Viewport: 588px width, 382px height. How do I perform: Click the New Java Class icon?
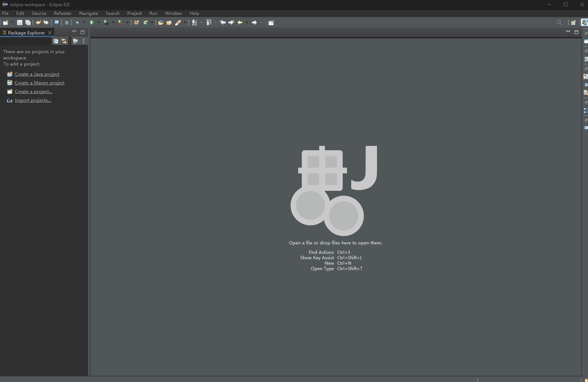145,22
